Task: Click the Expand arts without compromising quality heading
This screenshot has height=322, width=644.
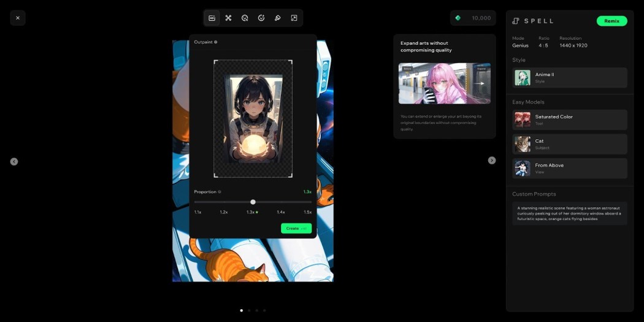Action: point(426,47)
